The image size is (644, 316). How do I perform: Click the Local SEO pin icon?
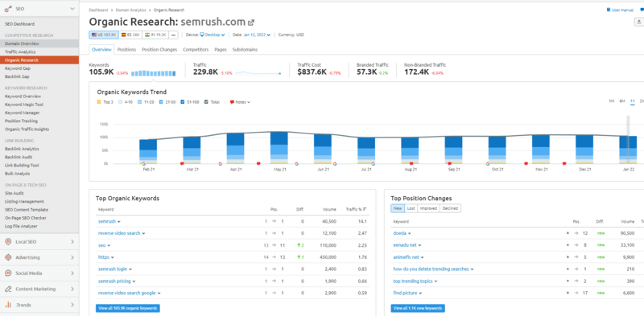pos(8,242)
